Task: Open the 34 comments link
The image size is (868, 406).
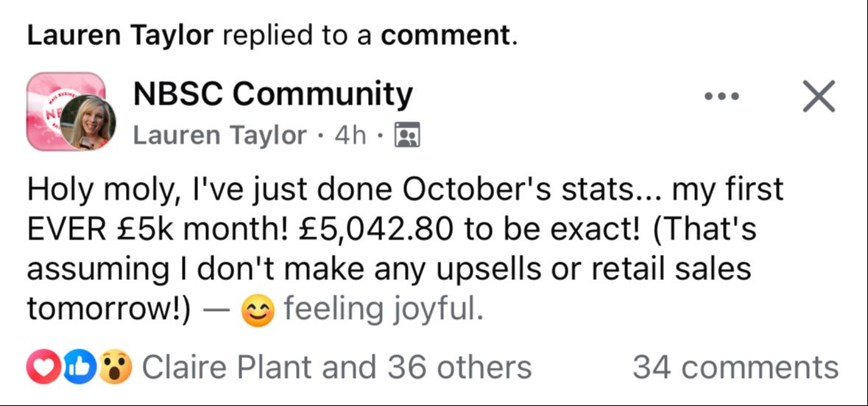Action: 735,367
